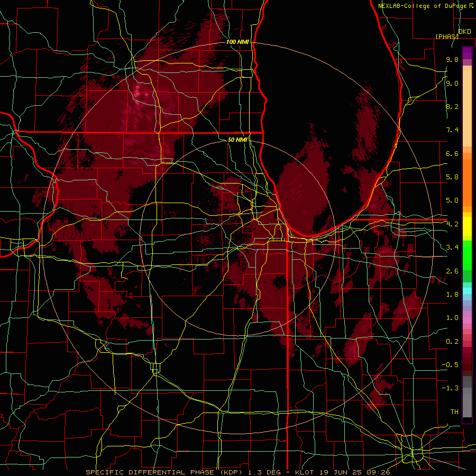The height and width of the screenshot is (476, 476).
Task: Click the "-0.5" scale value
Action: (x=450, y=365)
